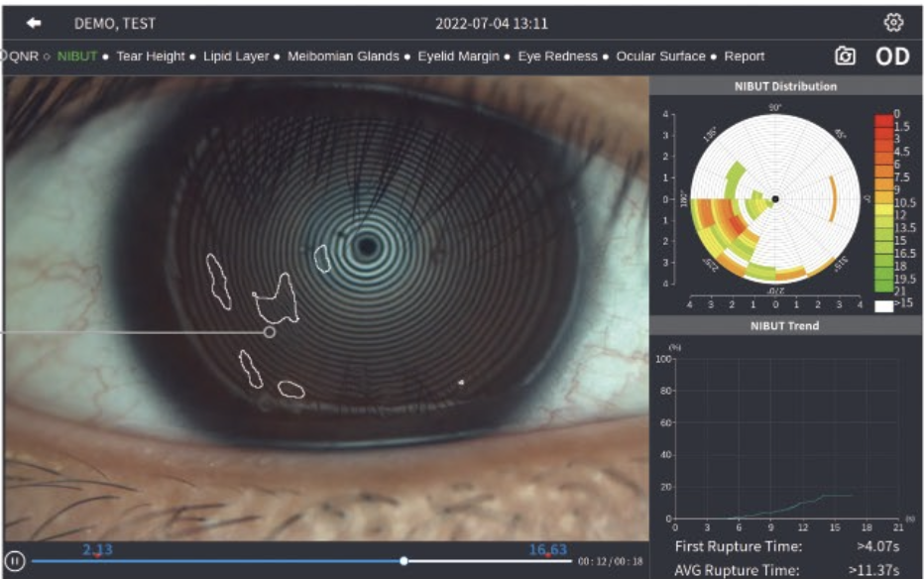Open the Eye Redness tab
This screenshot has width=924, height=579.
pos(558,57)
